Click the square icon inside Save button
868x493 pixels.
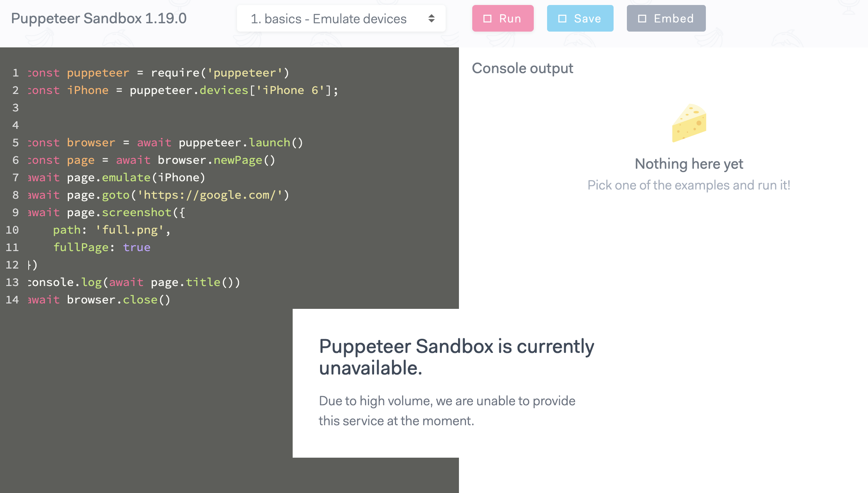point(563,18)
